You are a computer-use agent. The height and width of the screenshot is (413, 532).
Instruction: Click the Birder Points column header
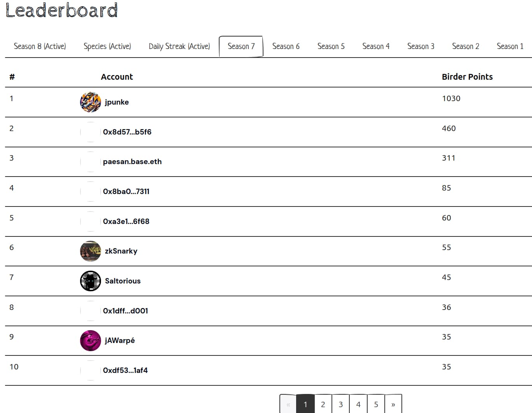click(x=467, y=77)
